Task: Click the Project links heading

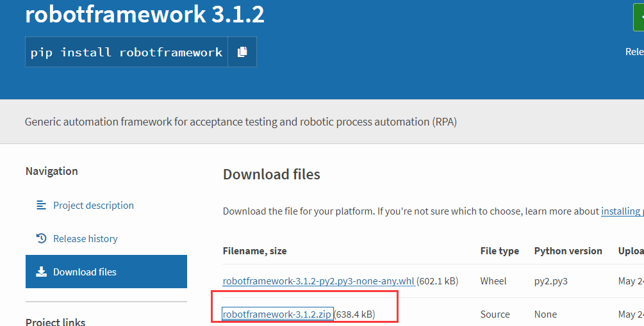Action: 56,322
